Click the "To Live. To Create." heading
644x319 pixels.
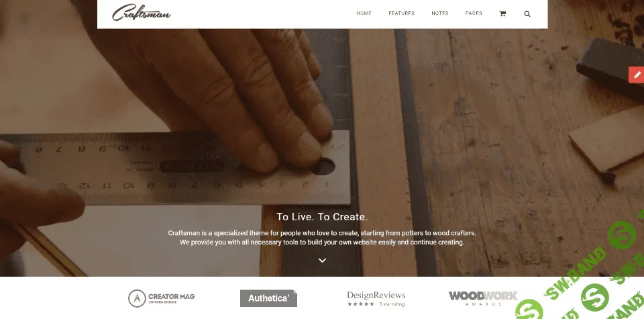tap(322, 217)
